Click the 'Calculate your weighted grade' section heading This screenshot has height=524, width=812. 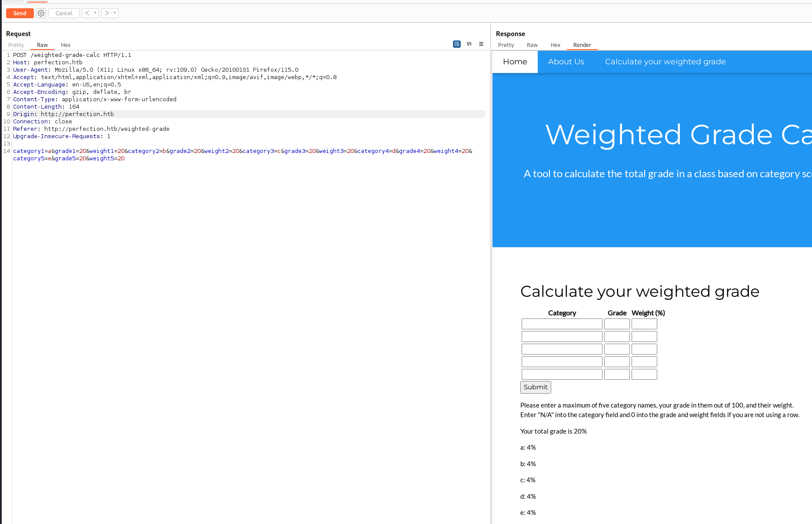coord(640,292)
